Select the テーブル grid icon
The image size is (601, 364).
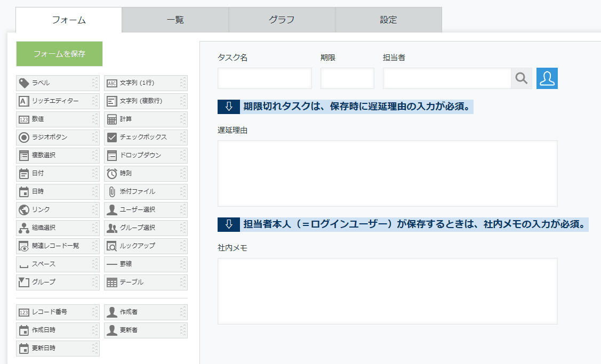point(111,282)
